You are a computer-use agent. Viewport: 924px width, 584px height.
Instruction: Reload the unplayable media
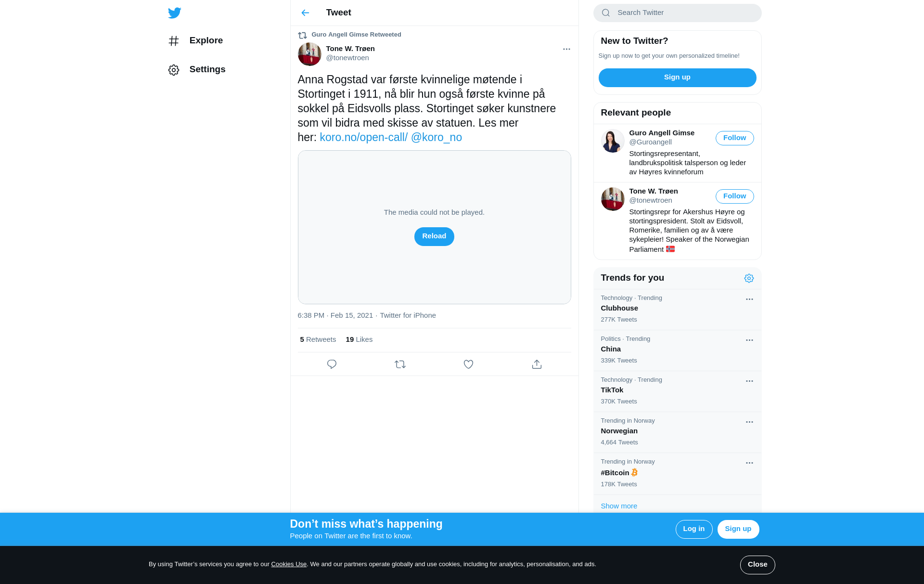click(x=434, y=236)
